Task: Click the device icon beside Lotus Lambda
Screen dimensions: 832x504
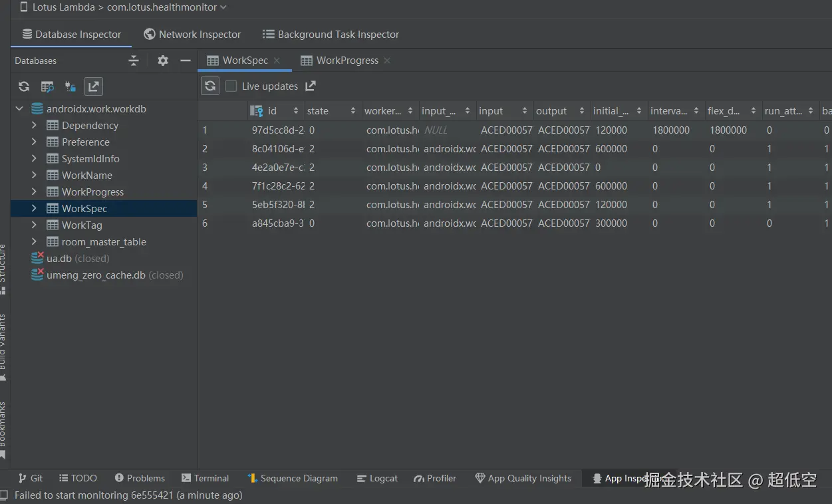Action: pos(25,7)
